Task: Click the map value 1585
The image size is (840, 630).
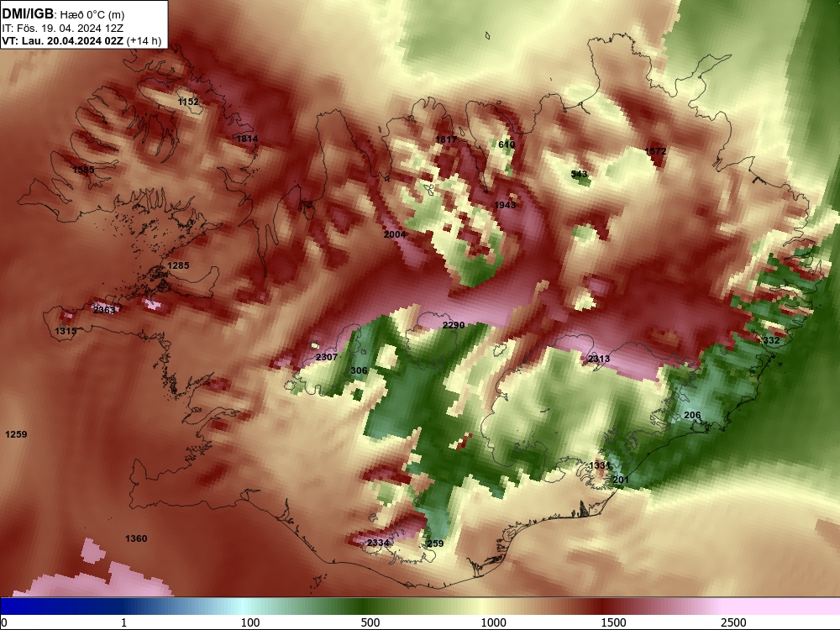Action: [x=83, y=170]
